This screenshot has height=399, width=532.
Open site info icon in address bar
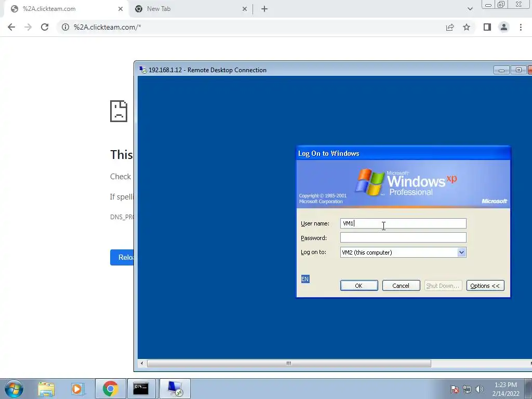click(65, 27)
